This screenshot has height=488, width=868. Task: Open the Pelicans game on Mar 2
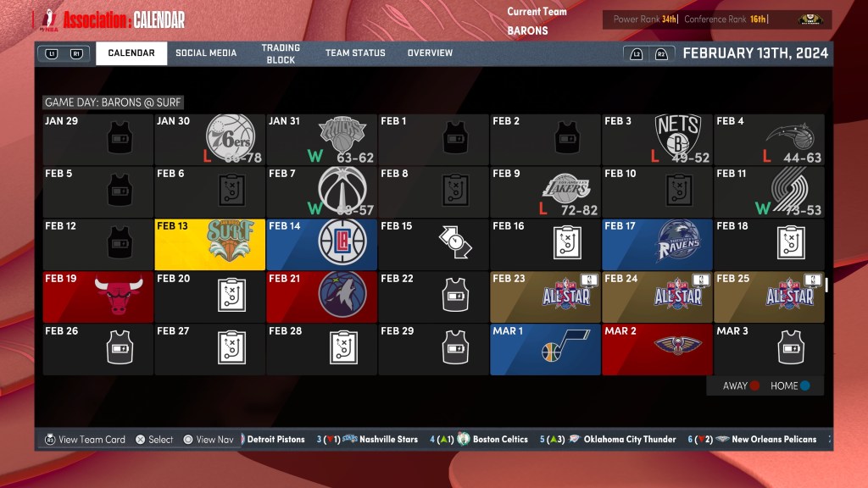[677, 346]
